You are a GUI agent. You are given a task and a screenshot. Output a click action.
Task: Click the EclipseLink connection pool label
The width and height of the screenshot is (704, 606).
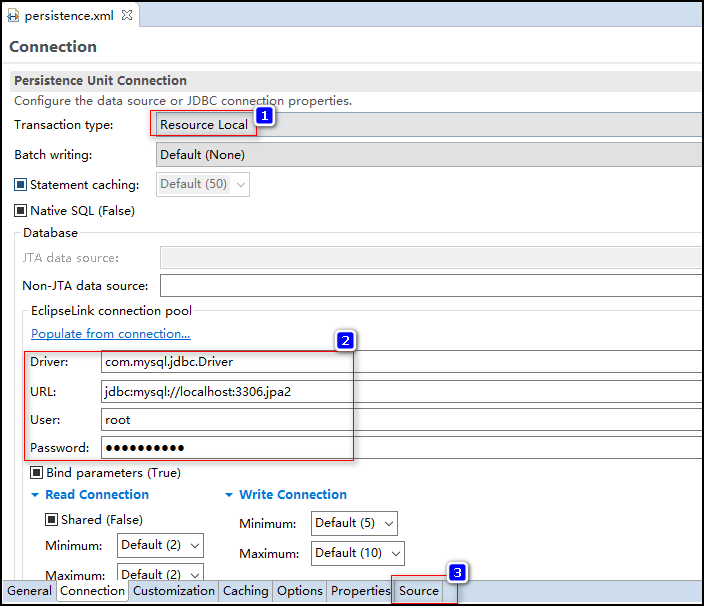[x=111, y=311]
